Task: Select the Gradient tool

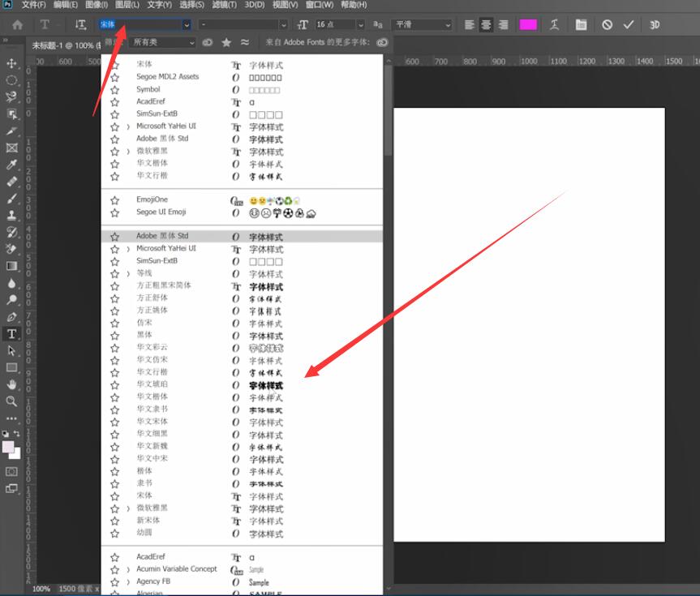Action: 11,266
